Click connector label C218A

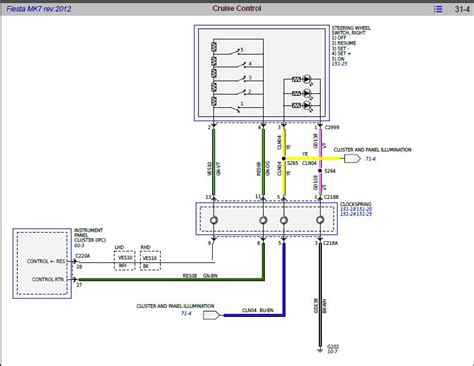331,243
